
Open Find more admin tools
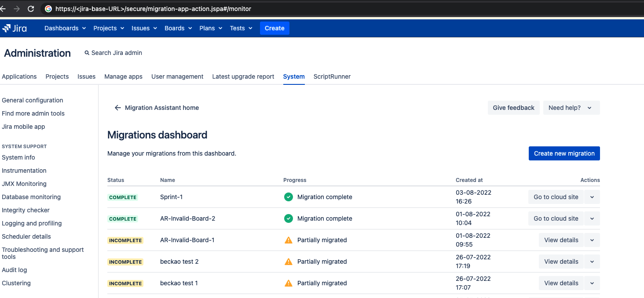point(33,113)
